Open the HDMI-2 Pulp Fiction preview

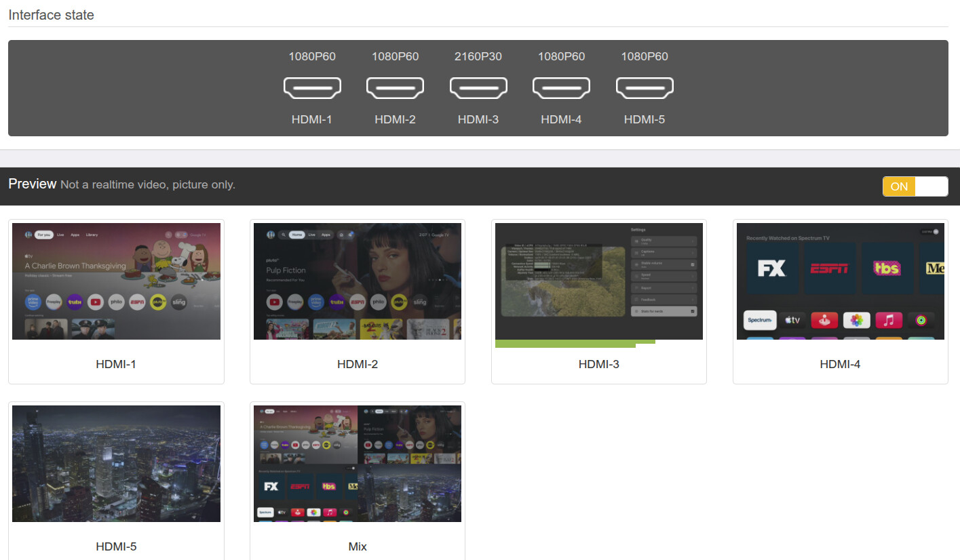358,281
